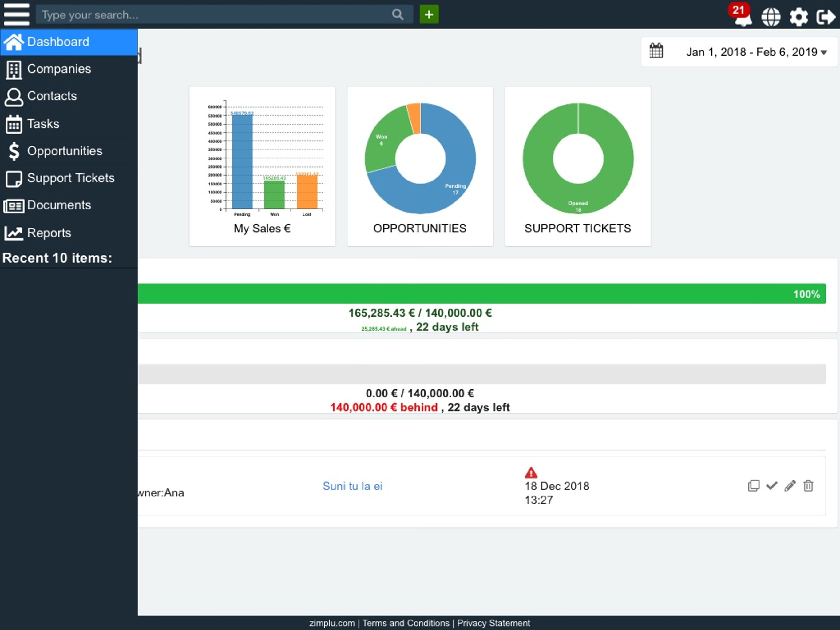
Task: Click the logout arrow icon
Action: [x=826, y=17]
